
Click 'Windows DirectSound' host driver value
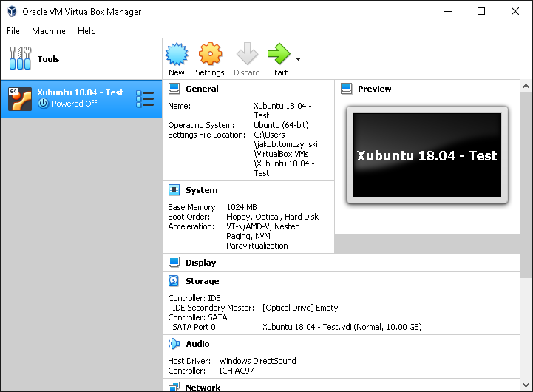pyautogui.click(x=257, y=361)
